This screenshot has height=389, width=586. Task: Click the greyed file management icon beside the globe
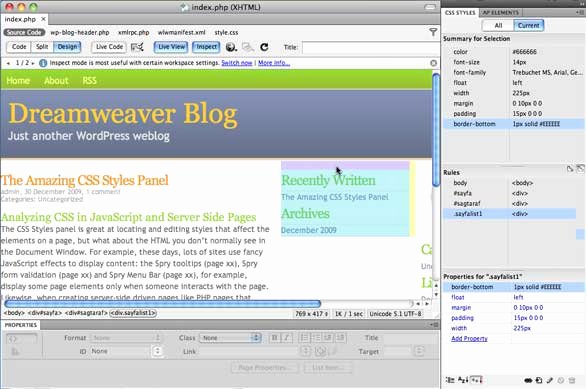tap(247, 47)
